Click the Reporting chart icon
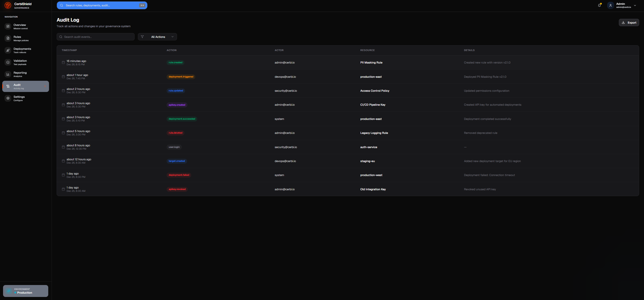 pyautogui.click(x=8, y=74)
